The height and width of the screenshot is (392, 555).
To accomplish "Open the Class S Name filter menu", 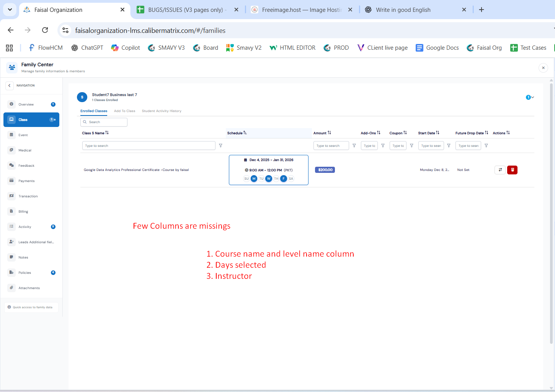I will click(x=220, y=146).
